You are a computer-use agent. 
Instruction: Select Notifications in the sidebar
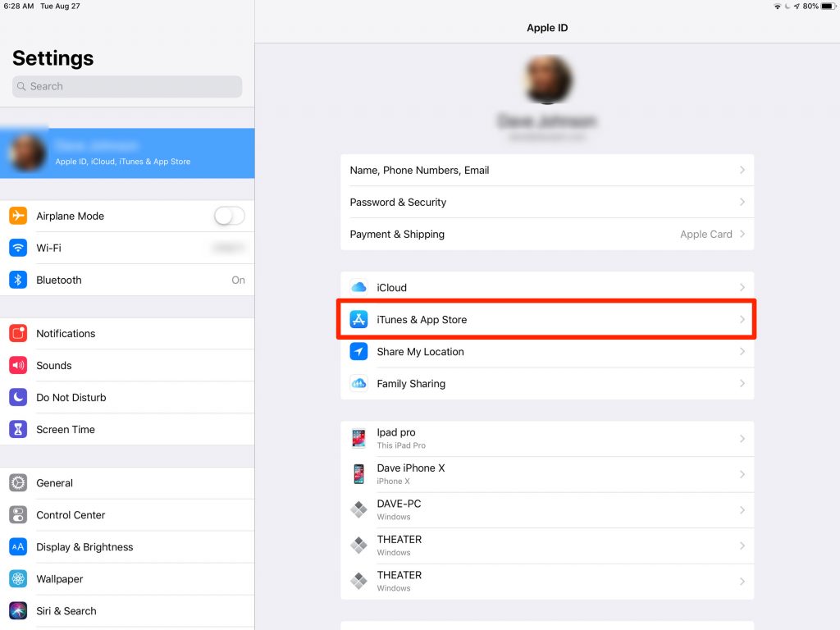pos(127,333)
